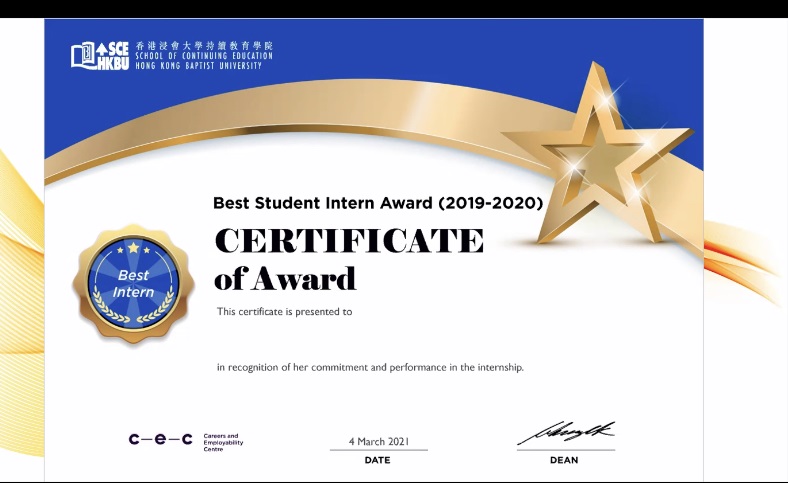Click the 'in recognition of her commitment' sentence

[x=370, y=368]
